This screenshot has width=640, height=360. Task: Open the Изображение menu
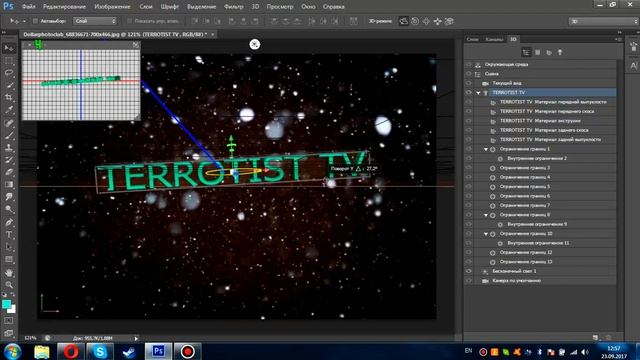112,7
